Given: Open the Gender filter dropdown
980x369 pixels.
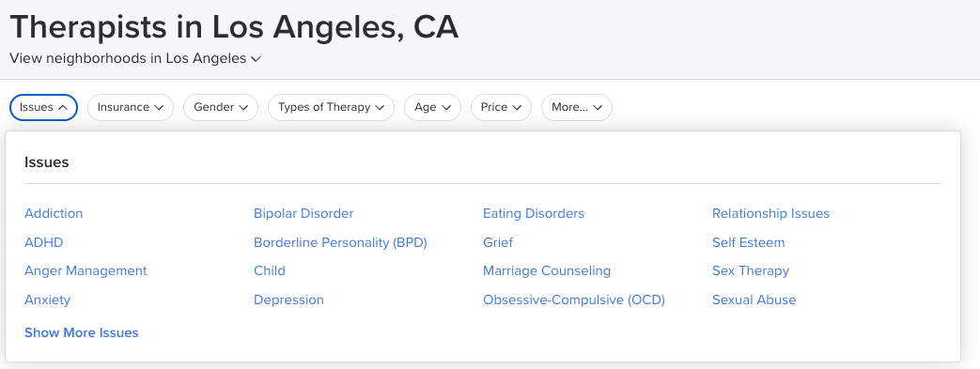Looking at the screenshot, I should [221, 107].
